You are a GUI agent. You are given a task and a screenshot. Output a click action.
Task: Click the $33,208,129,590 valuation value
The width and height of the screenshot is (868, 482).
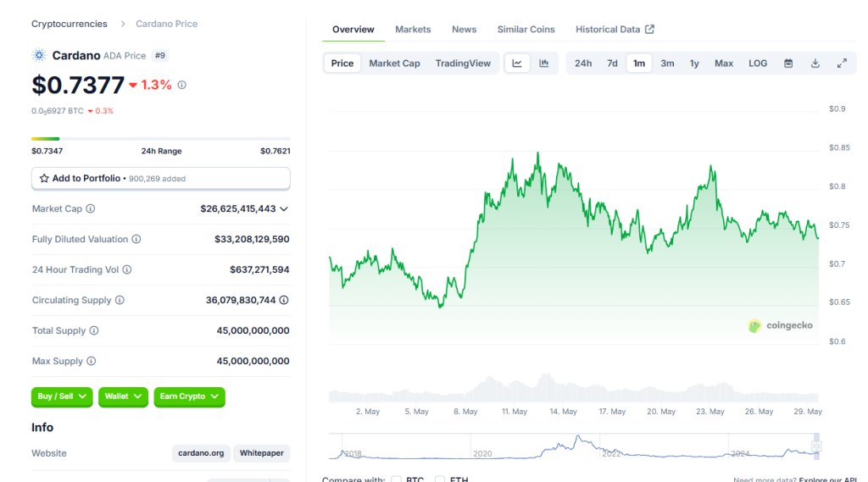pos(252,239)
